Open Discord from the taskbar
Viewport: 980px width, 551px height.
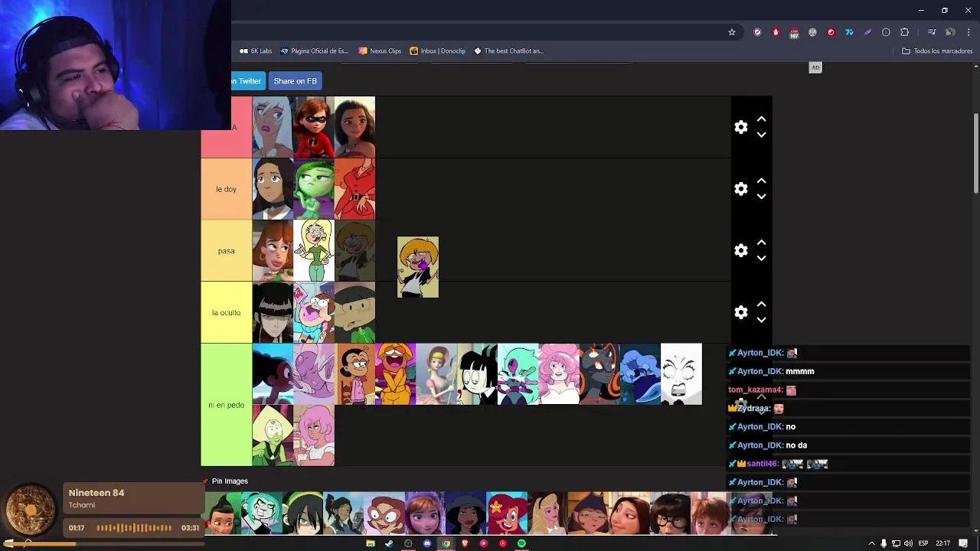click(427, 543)
